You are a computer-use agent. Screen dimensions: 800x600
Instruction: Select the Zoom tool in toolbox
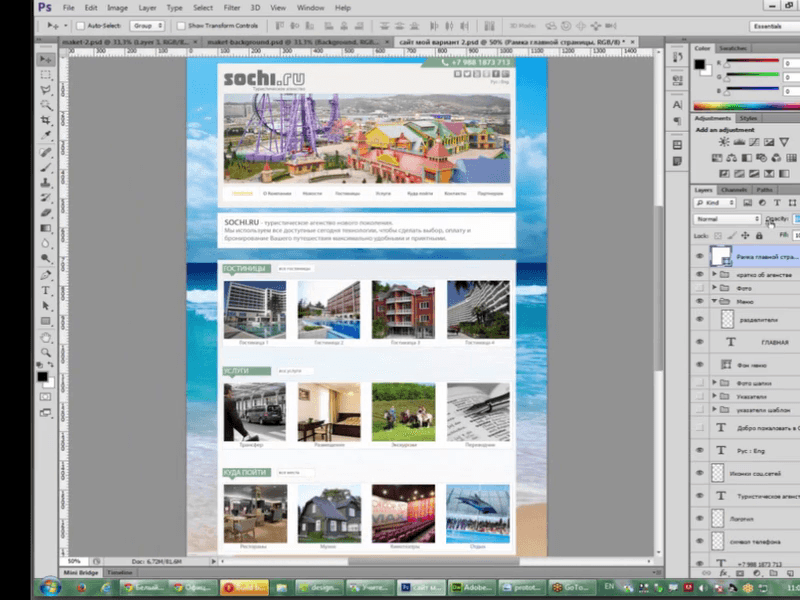click(45, 353)
